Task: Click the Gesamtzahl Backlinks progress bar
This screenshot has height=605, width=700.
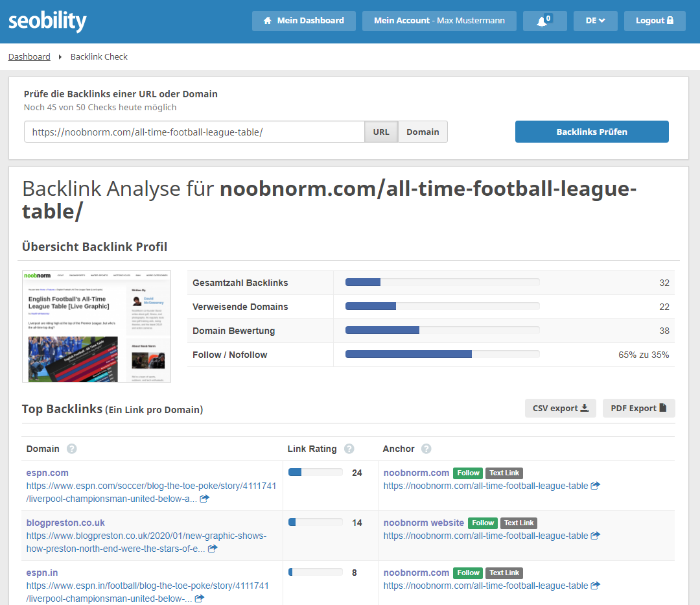Action: point(443,282)
